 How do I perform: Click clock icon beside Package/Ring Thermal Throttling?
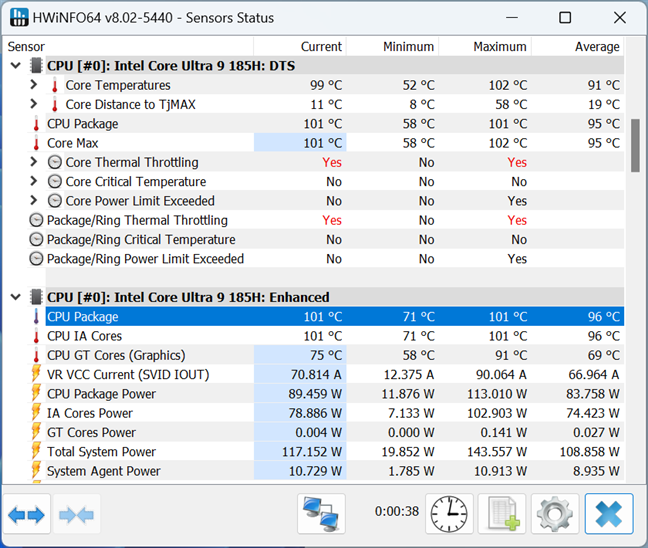[36, 220]
